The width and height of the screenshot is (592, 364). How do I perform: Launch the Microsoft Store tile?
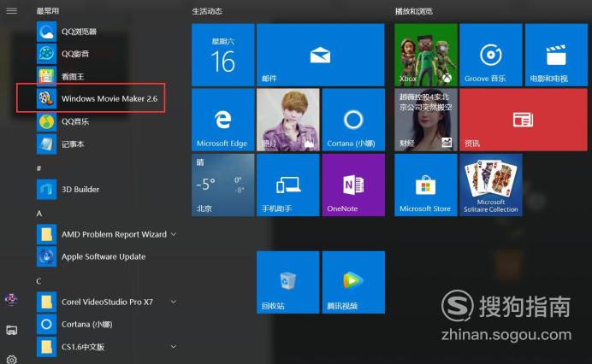click(426, 185)
